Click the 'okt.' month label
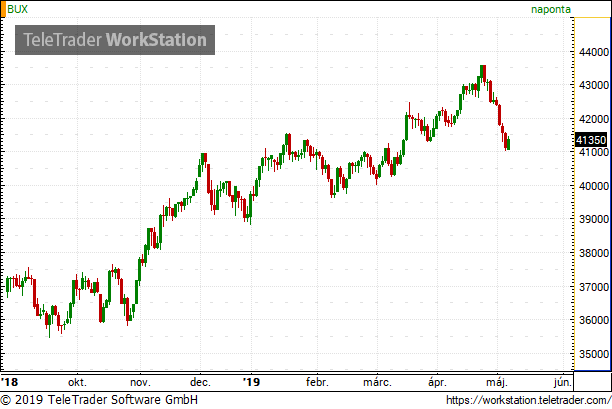 pos(77,382)
